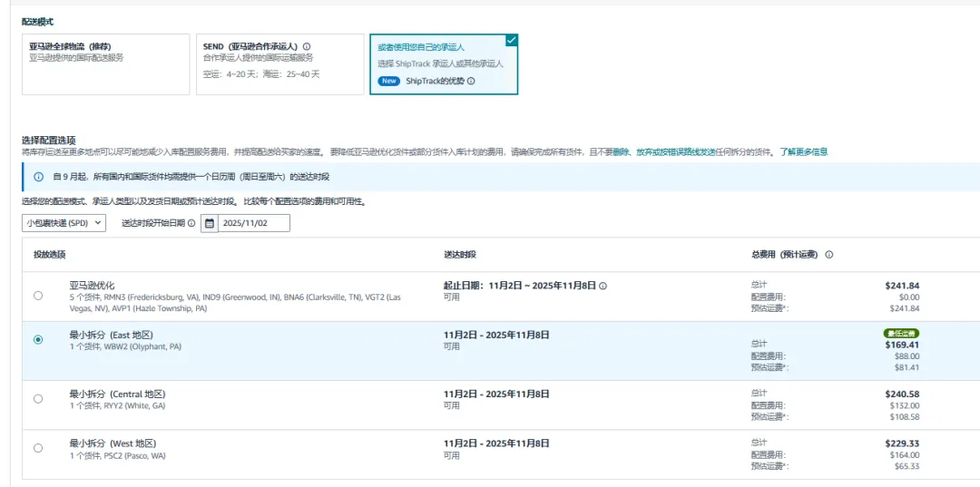Choose 或者使用您自己的承运人 mode card
The width and height of the screenshot is (980, 487).
pyautogui.click(x=444, y=64)
